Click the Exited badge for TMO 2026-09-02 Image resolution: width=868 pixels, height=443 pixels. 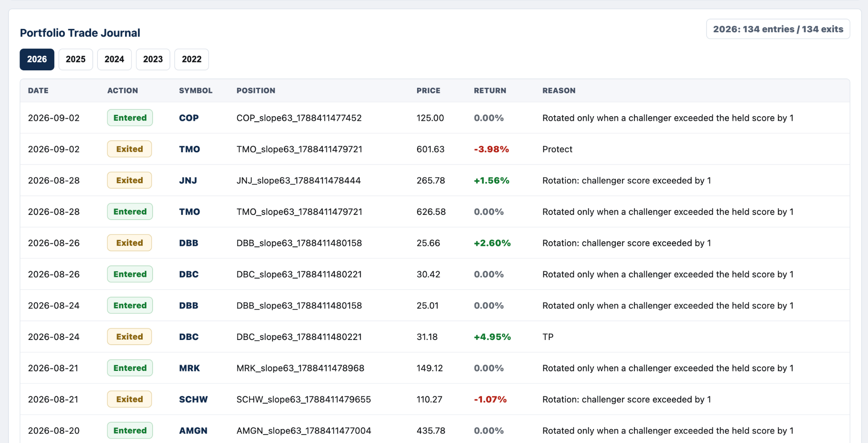tap(129, 149)
